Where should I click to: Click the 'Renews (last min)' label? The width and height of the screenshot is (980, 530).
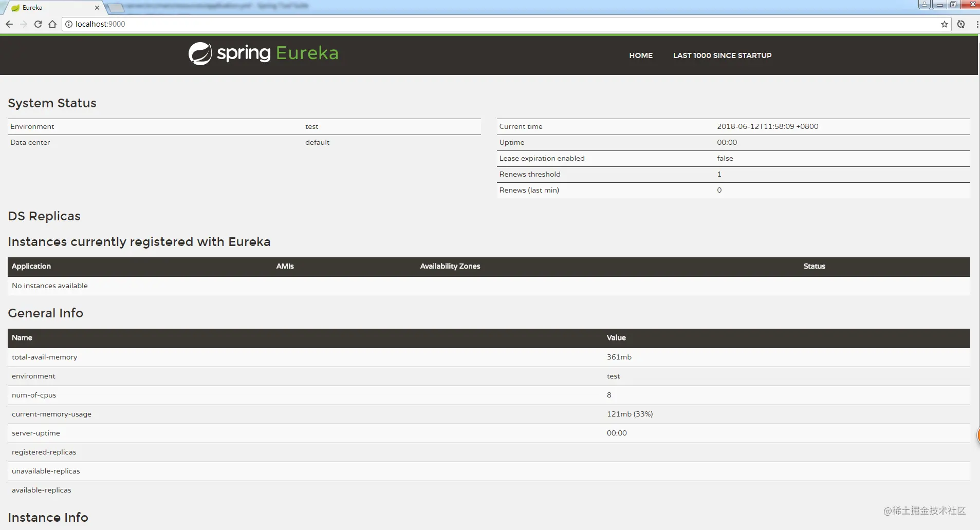[529, 190]
